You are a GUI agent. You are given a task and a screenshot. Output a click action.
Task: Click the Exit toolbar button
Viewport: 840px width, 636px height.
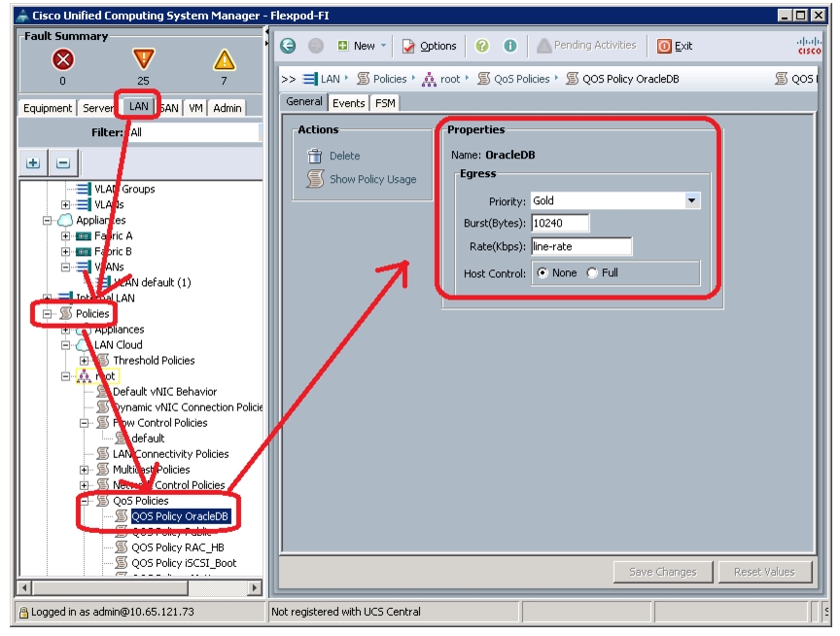[x=675, y=46]
